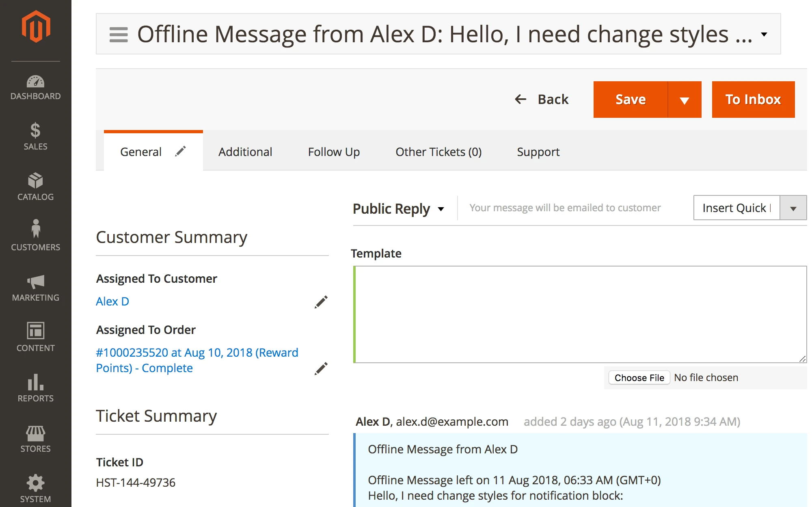Click the To Inbox button

(753, 99)
